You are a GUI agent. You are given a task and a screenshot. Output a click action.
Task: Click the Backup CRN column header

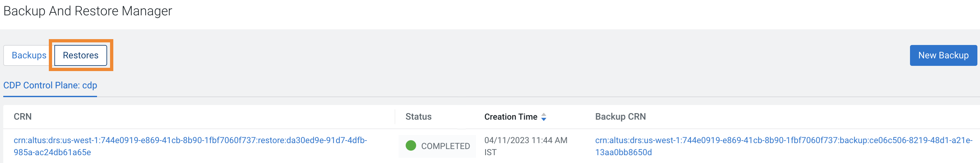coord(620,117)
